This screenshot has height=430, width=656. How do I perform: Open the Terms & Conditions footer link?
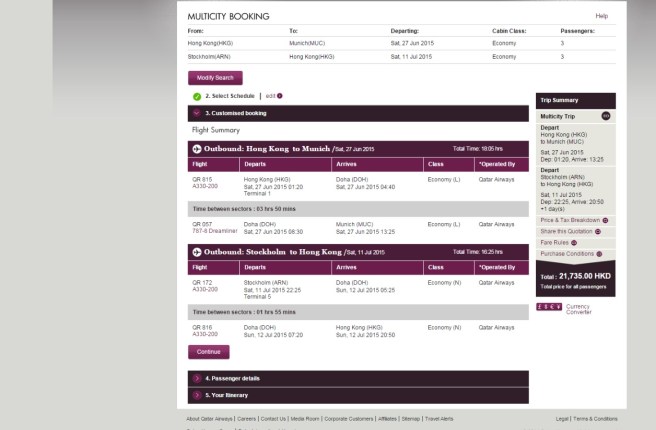(x=597, y=419)
